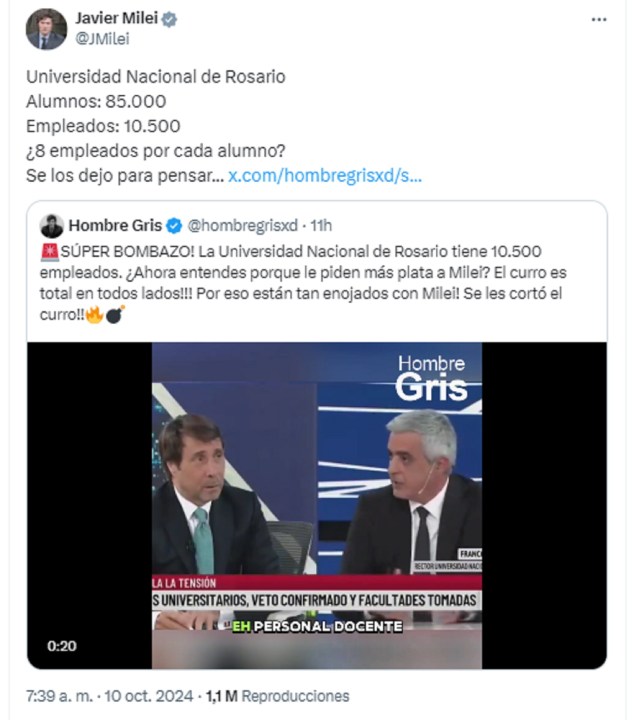Play the embedded video of the interview
The height and width of the screenshot is (720, 639).
(x=317, y=505)
